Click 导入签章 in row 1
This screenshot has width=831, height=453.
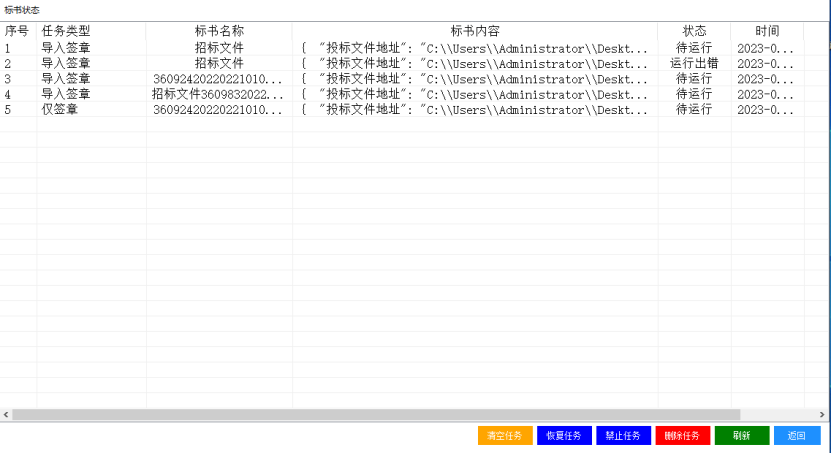click(x=66, y=48)
